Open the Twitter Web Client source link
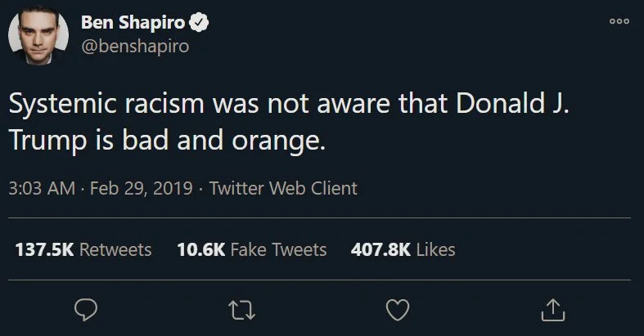 [x=283, y=188]
